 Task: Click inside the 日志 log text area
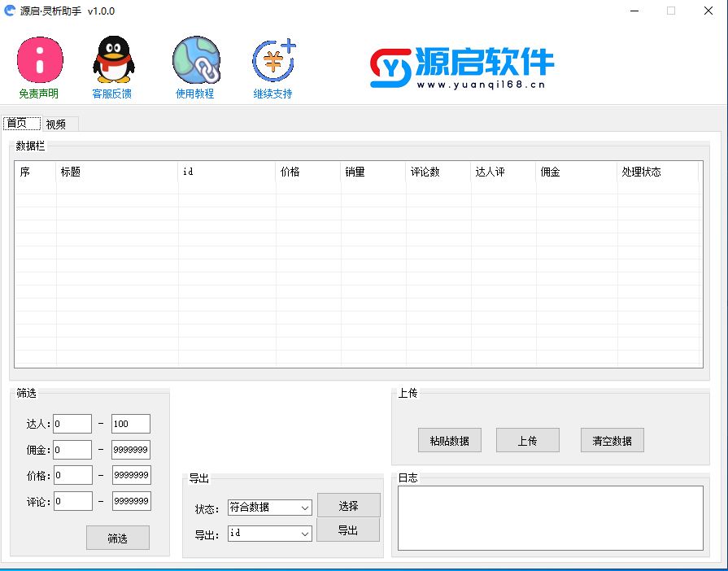point(550,517)
